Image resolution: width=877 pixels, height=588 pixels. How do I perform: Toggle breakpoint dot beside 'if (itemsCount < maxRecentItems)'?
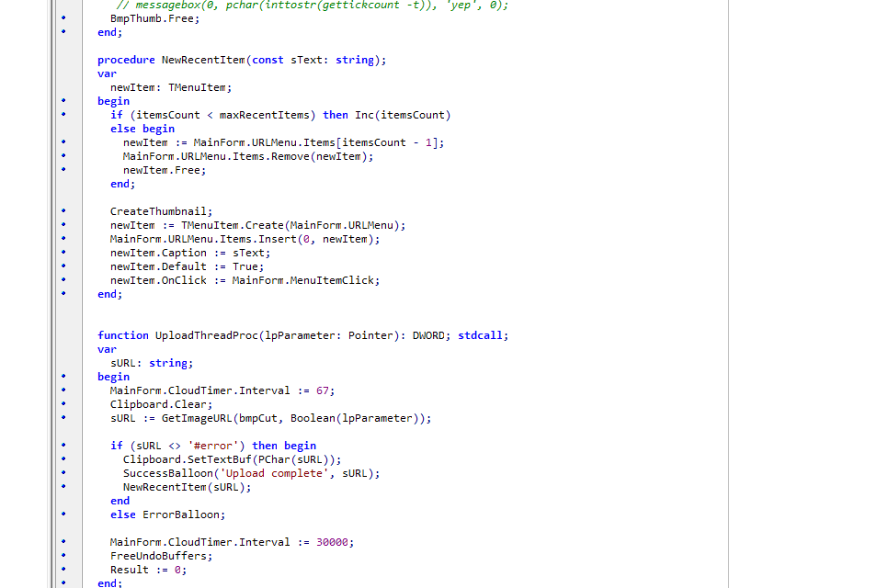63,114
